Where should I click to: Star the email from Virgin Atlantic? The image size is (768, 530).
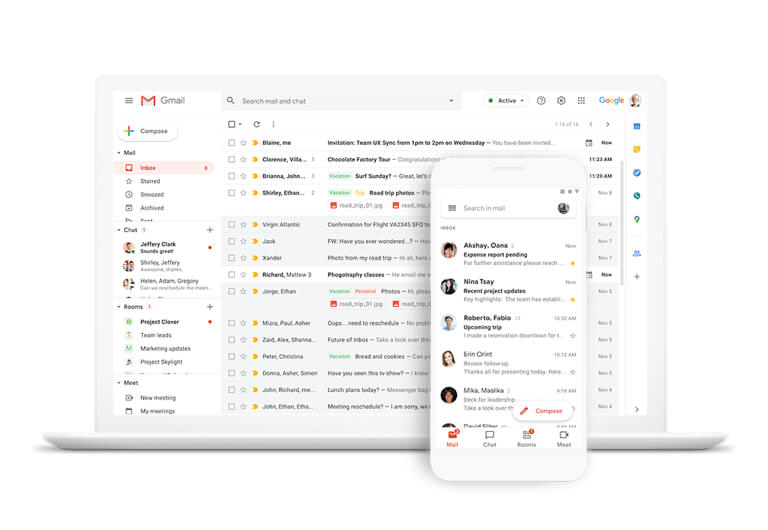coord(243,225)
